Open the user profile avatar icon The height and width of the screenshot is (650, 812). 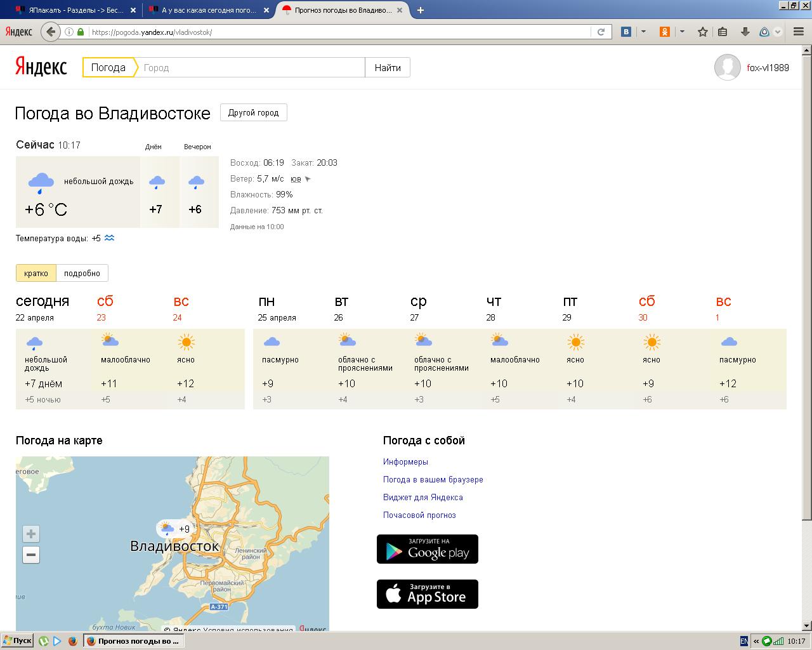pyautogui.click(x=727, y=67)
